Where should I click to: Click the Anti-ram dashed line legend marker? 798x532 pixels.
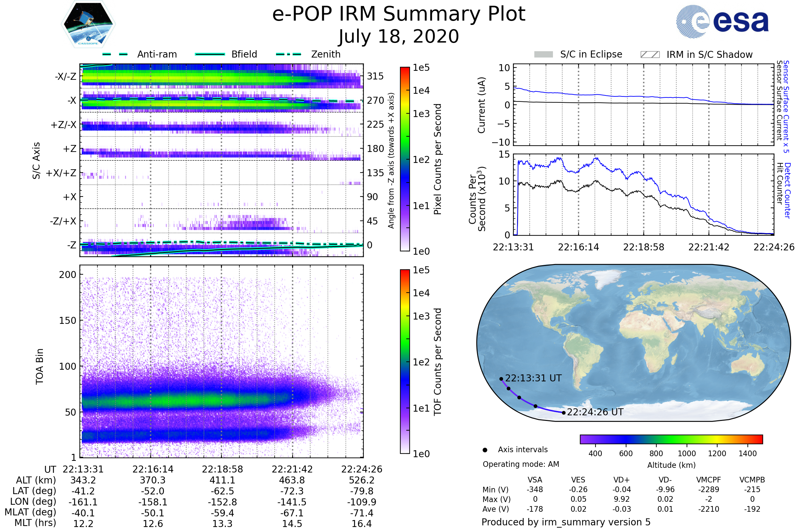click(115, 54)
